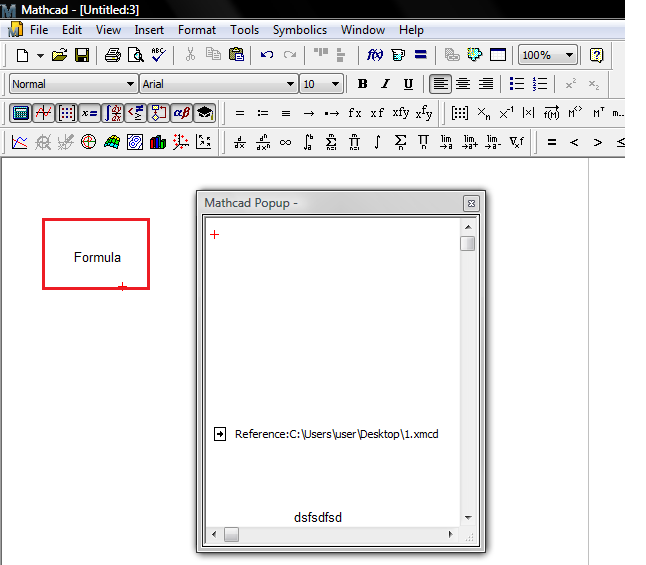646x565 pixels.
Task: Toggle the Symbolic keyword graduation cap palette
Action: (x=205, y=113)
